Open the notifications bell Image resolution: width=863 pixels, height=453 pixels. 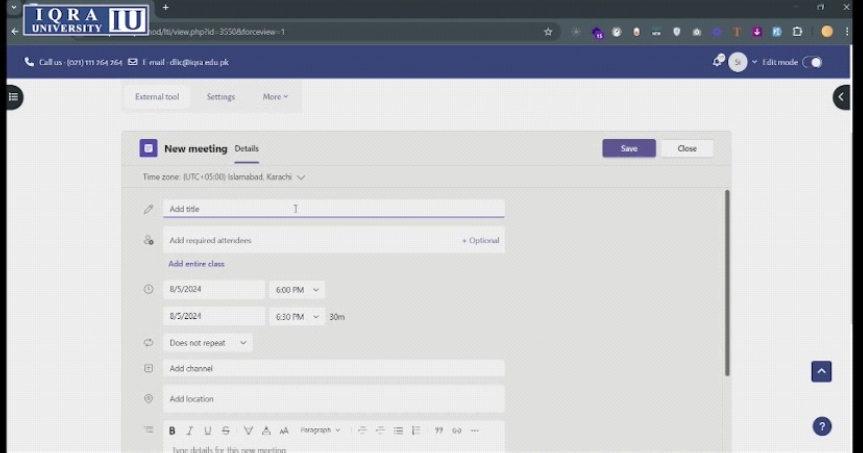(717, 62)
